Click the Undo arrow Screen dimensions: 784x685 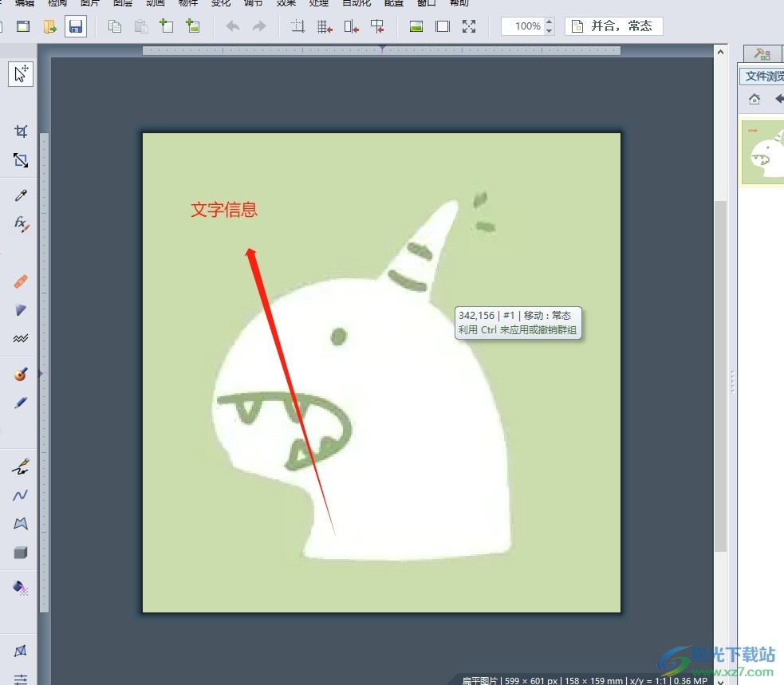233,26
